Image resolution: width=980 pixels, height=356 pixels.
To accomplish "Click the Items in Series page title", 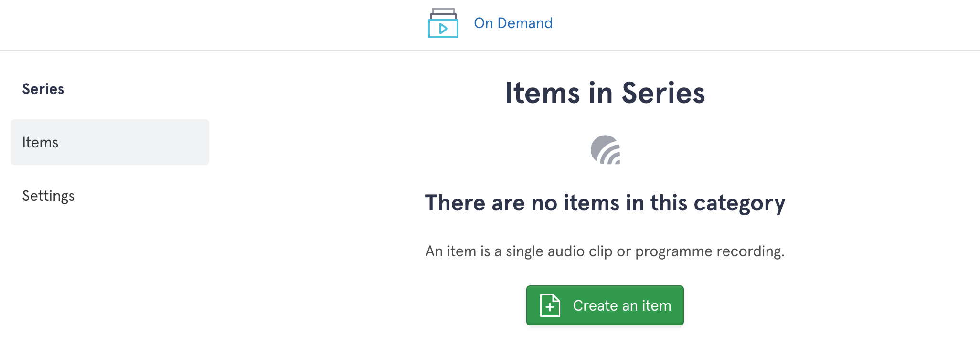I will point(605,93).
